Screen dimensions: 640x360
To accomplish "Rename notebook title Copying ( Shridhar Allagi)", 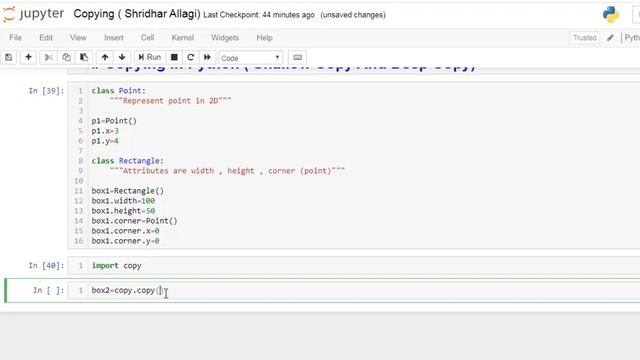I will [137, 14].
